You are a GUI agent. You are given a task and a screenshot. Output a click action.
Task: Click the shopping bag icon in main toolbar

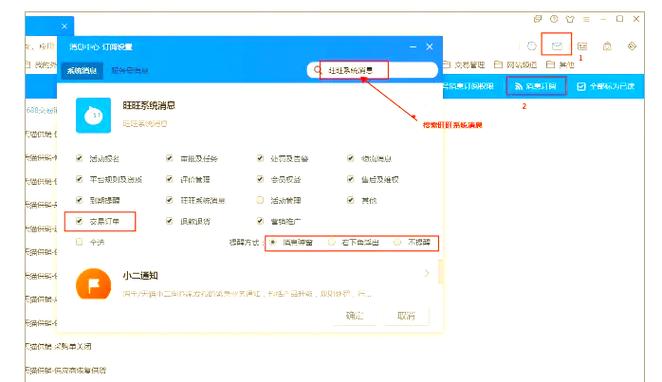607,46
